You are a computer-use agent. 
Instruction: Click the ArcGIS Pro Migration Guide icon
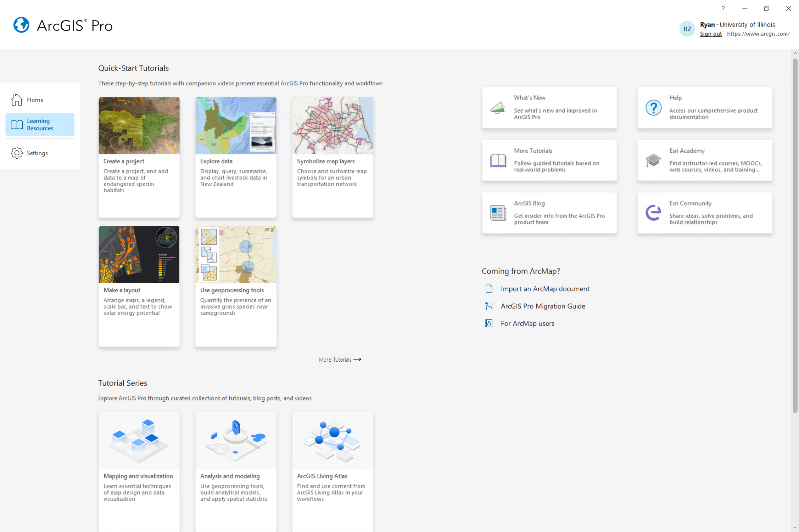point(489,306)
